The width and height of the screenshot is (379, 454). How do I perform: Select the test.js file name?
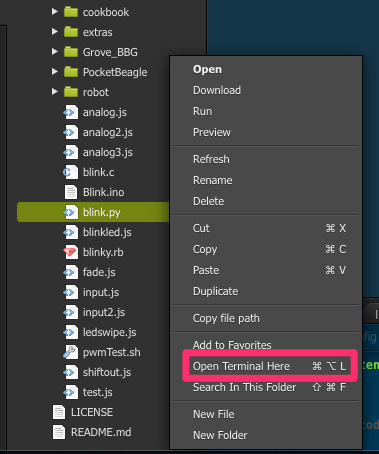point(97,393)
